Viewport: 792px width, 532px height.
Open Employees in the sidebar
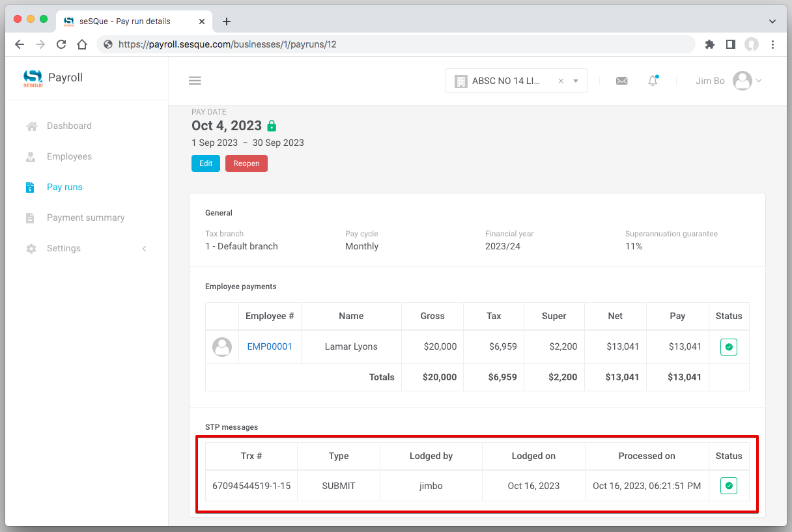click(x=69, y=156)
